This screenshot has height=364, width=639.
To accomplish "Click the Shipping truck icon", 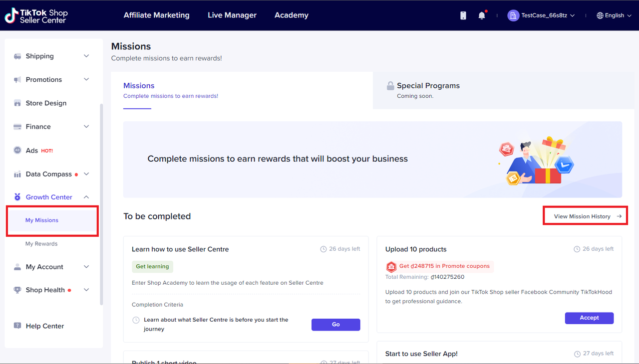I will [17, 56].
